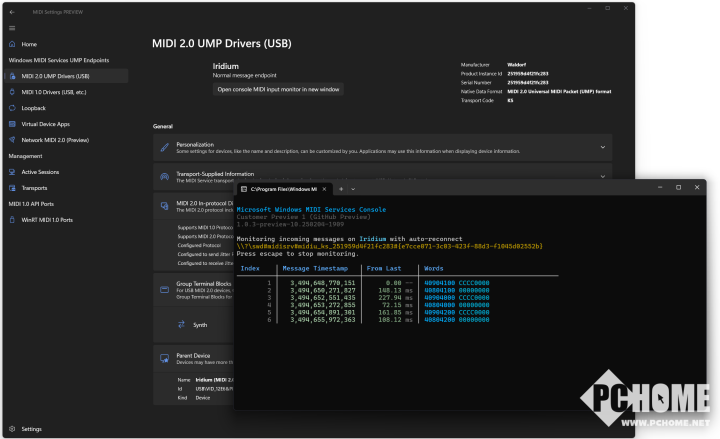Open Virtual Device Apps page

[x=45, y=124]
